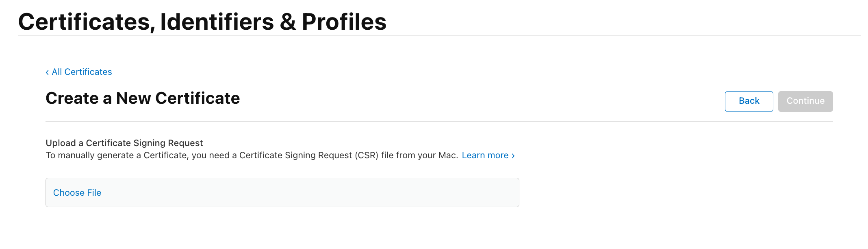868x249 pixels.
Task: Click 'file from your Mac.' text
Action: coord(420,155)
